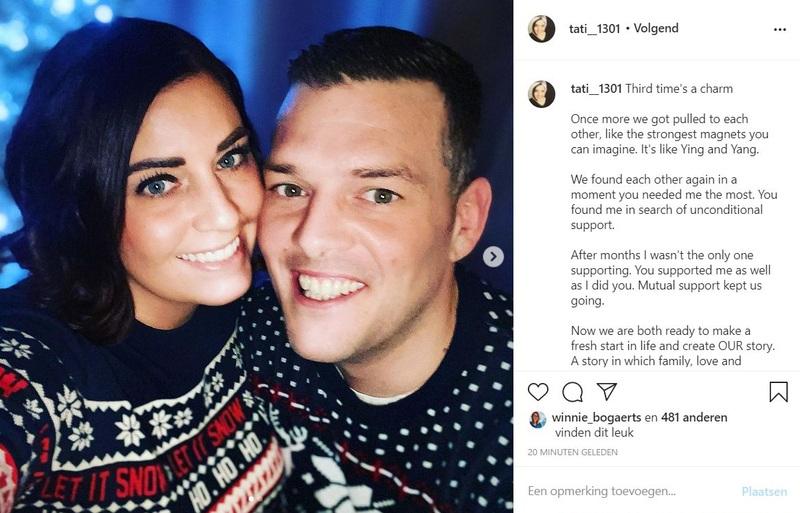Go to next photo with arrow

(x=493, y=256)
